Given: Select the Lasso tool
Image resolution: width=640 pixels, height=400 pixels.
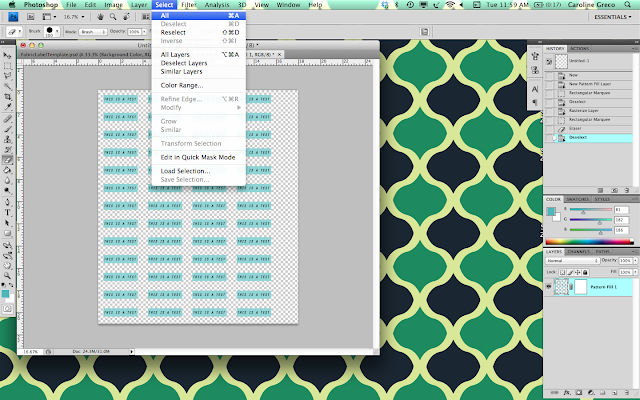Looking at the screenshot, I should point(7,76).
